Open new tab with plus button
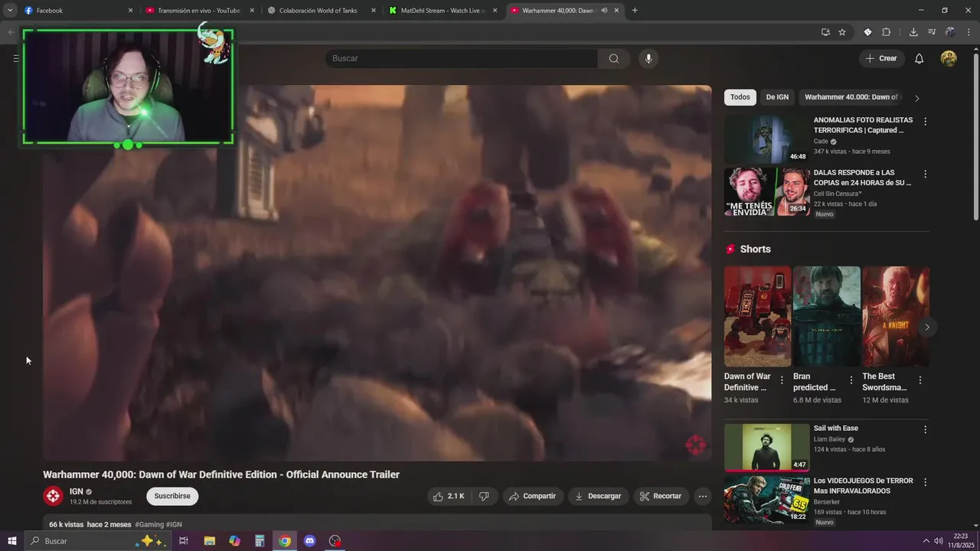Viewport: 980px width, 551px height. point(635,11)
